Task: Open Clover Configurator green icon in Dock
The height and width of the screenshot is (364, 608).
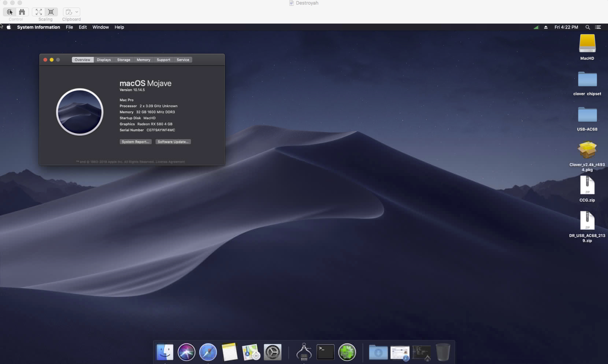Action: click(347, 352)
